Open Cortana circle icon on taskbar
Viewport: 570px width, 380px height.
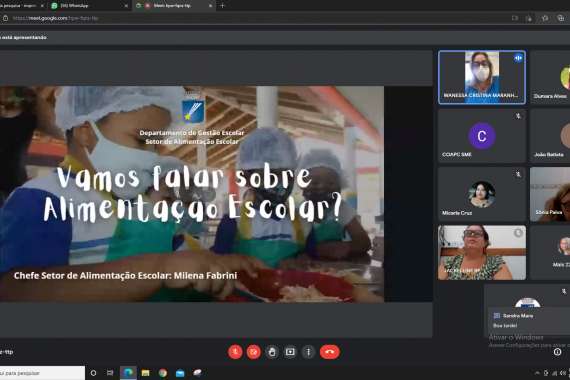pyautogui.click(x=93, y=373)
